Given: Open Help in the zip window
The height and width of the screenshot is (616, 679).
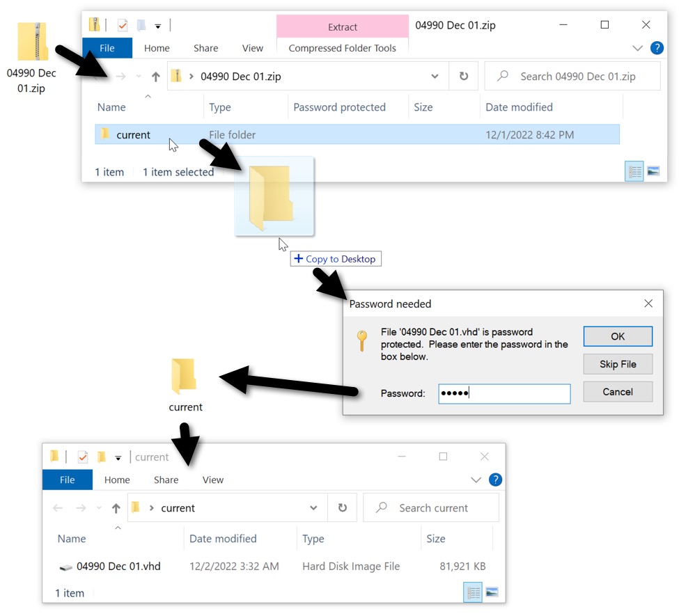Looking at the screenshot, I should [x=657, y=47].
